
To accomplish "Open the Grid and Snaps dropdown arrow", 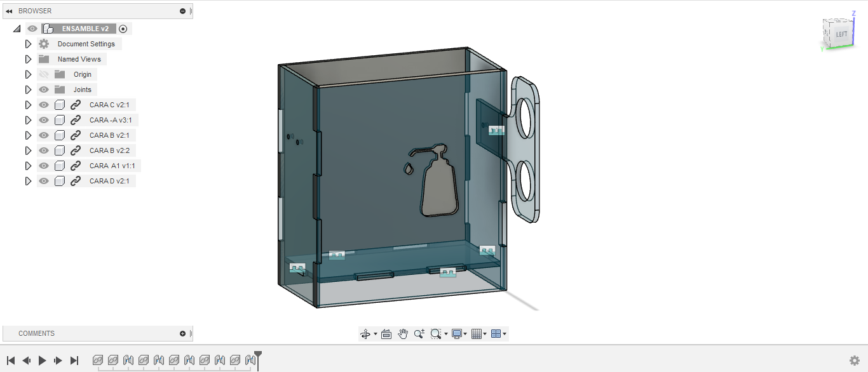I will (x=485, y=334).
